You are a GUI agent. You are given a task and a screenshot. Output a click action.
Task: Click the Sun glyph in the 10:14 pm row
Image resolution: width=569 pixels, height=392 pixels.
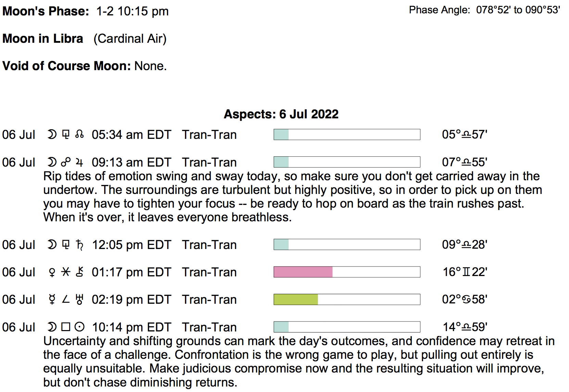click(x=79, y=327)
